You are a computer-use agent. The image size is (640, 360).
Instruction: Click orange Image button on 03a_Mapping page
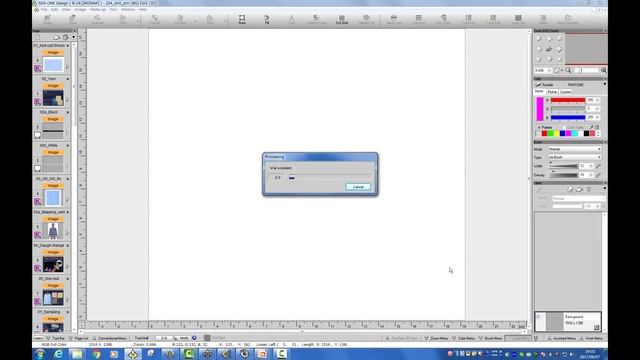(53, 219)
